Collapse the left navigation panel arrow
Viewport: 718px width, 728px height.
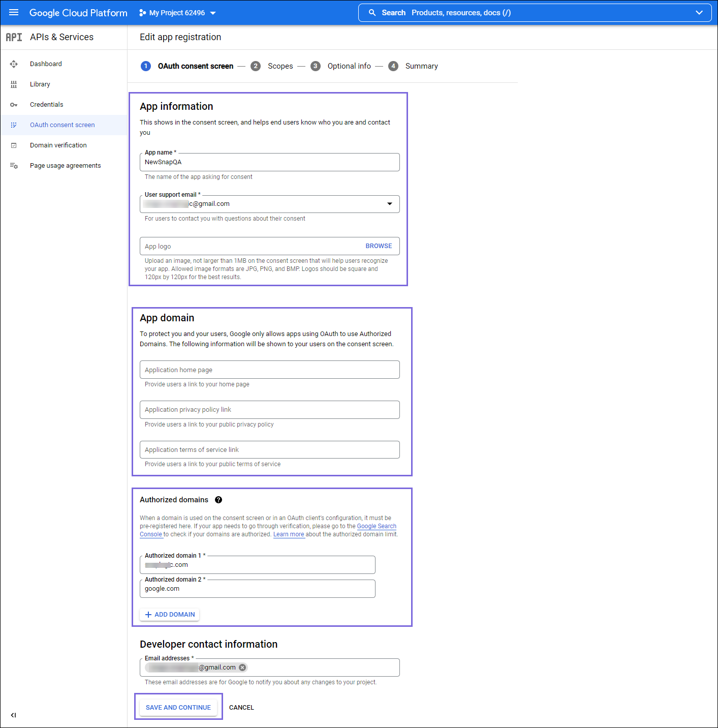coord(13,715)
